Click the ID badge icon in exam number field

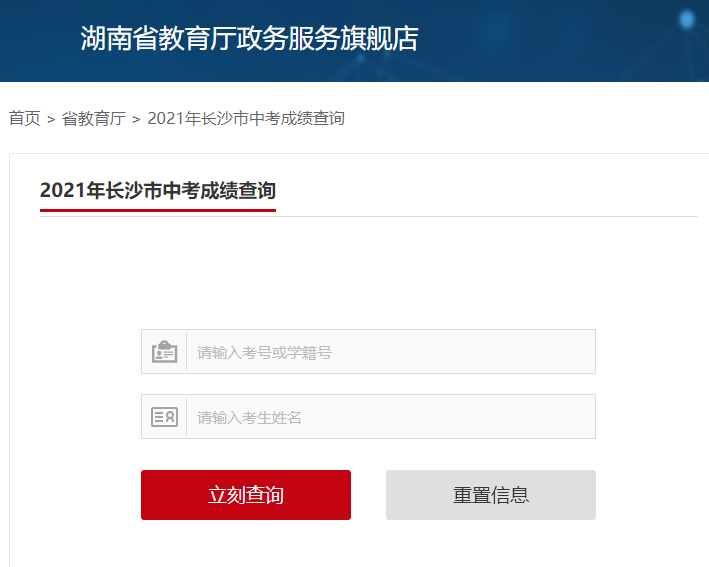pyautogui.click(x=164, y=352)
